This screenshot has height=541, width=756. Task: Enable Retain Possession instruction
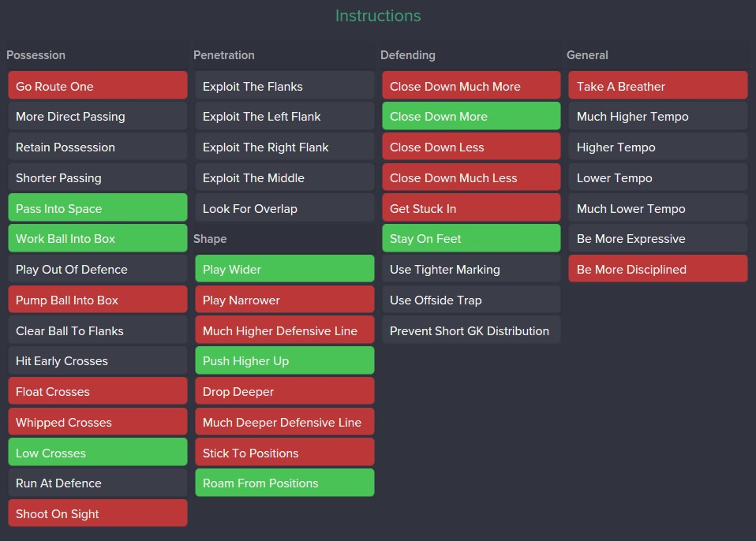coord(97,147)
